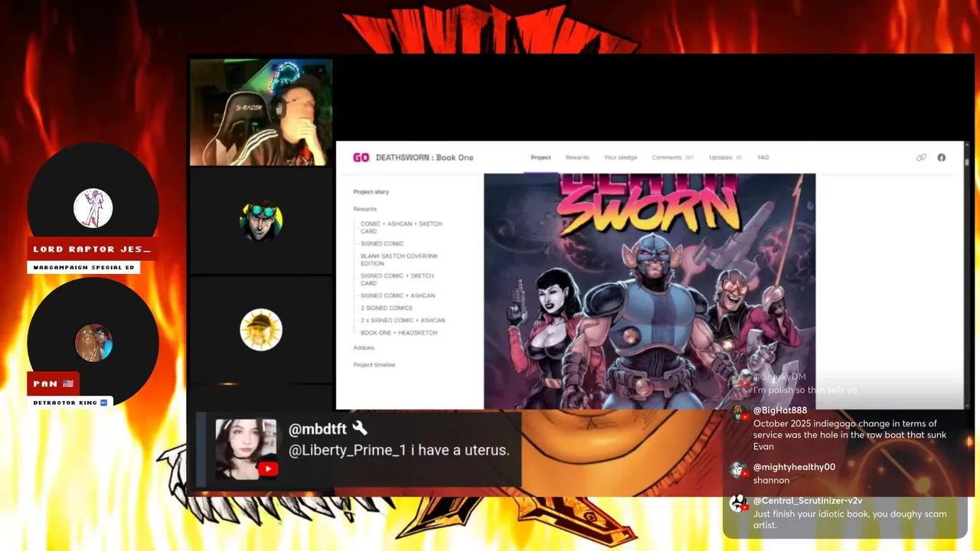Image resolution: width=980 pixels, height=551 pixels.
Task: Click the @Central_Scrutinizer-v2v chat avatar
Action: (738, 504)
